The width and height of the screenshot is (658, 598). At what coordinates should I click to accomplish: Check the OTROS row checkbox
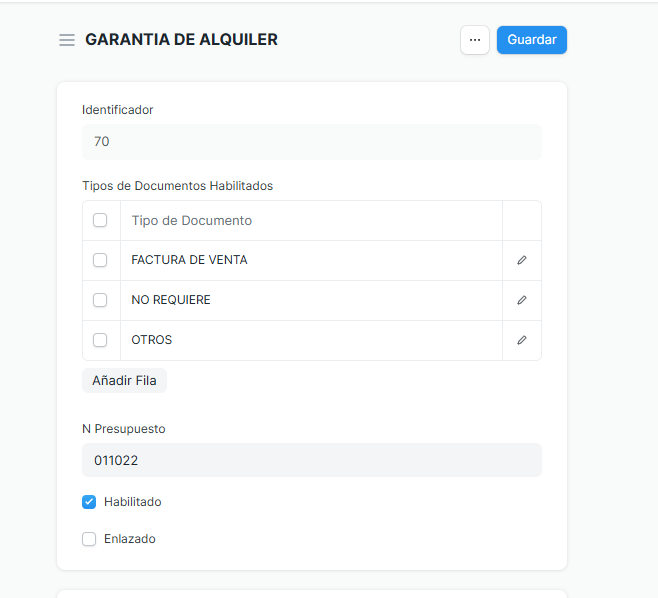point(100,340)
